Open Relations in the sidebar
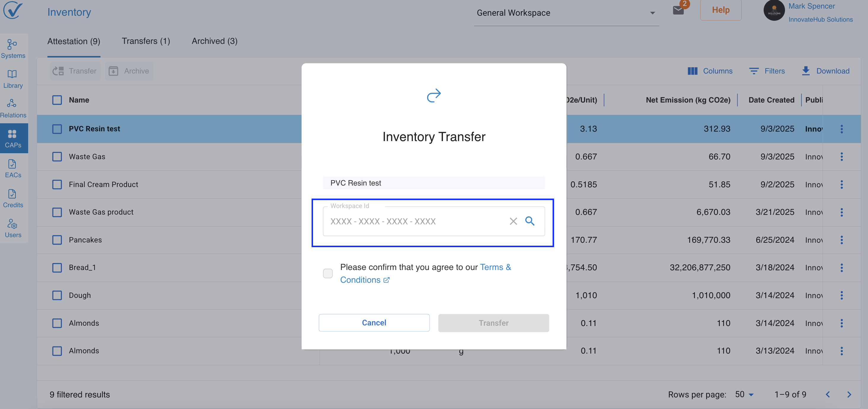The image size is (868, 409). click(x=13, y=108)
